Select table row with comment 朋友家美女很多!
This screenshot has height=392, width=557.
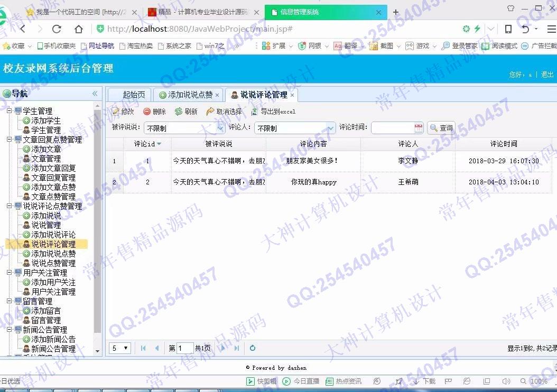329,161
